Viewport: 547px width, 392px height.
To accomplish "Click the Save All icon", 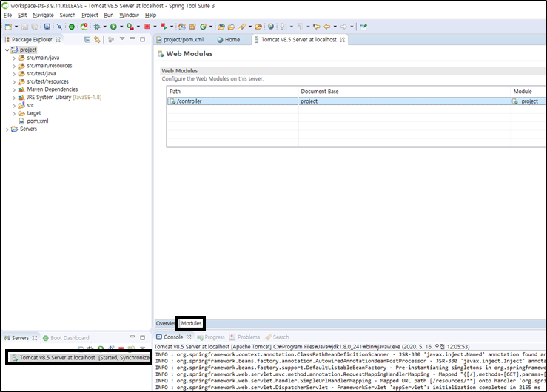I will [x=35, y=27].
